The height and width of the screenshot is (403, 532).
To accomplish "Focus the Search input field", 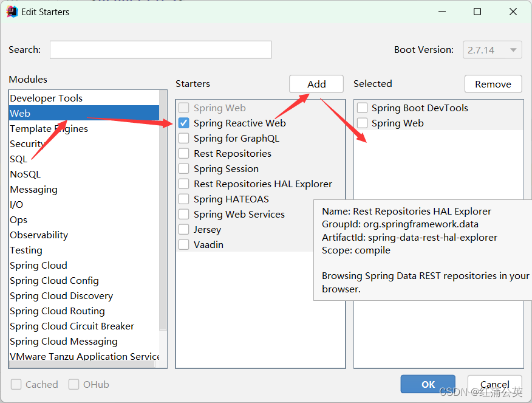I will pyautogui.click(x=160, y=50).
